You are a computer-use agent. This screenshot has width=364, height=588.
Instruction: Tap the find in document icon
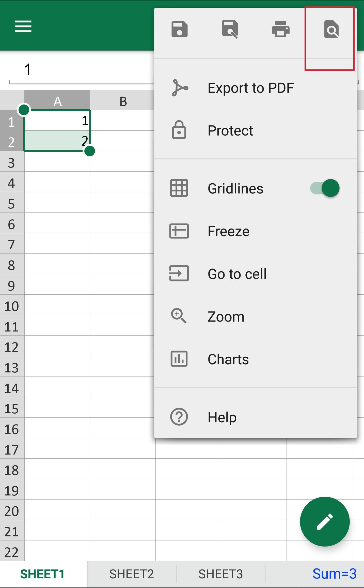[331, 29]
